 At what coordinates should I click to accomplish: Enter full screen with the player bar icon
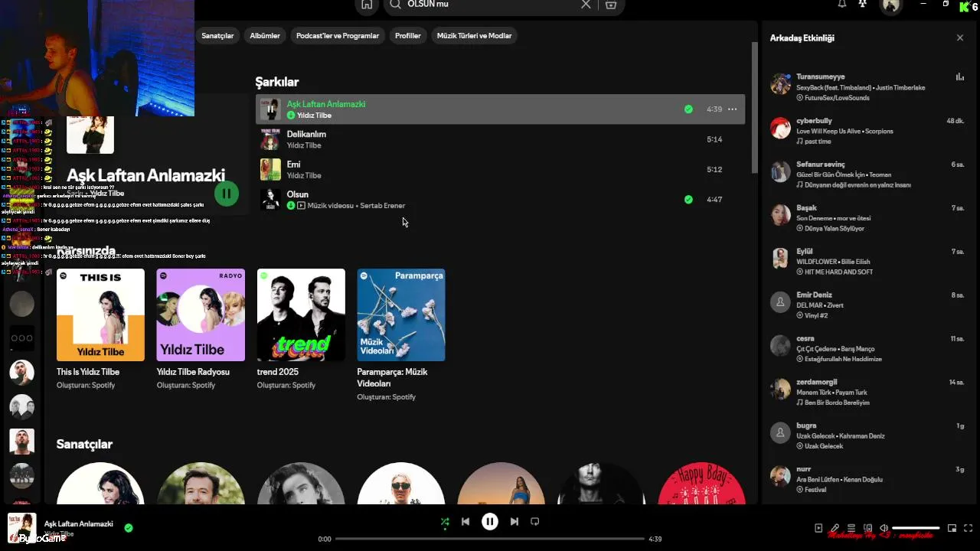[x=969, y=528]
